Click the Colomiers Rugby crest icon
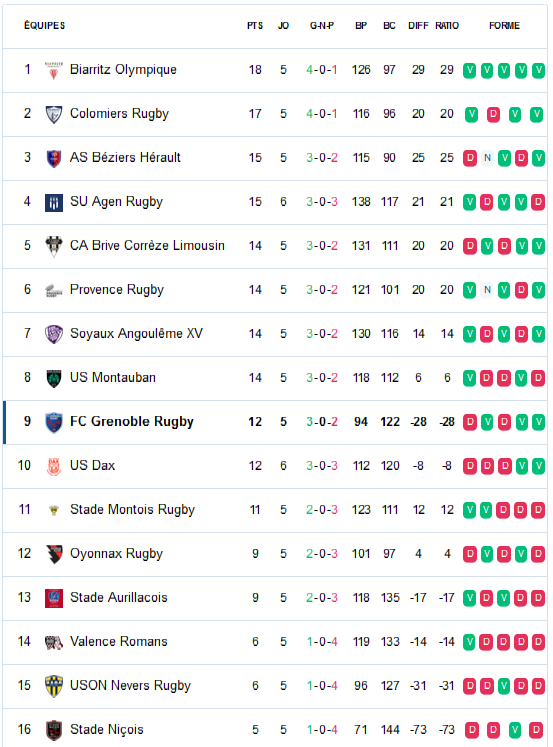The width and height of the screenshot is (553, 747). click(x=54, y=114)
